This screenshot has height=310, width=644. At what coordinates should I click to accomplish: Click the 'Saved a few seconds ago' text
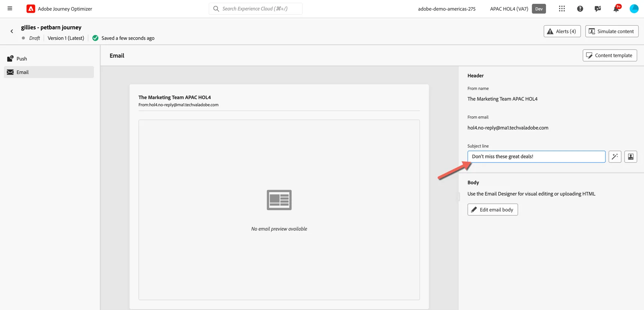tap(128, 38)
